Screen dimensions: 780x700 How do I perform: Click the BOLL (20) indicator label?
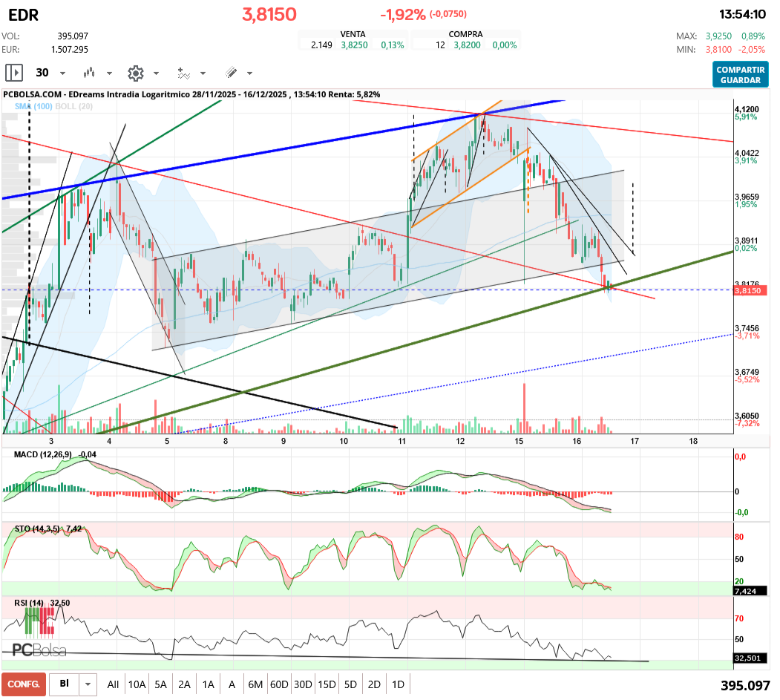[x=74, y=106]
